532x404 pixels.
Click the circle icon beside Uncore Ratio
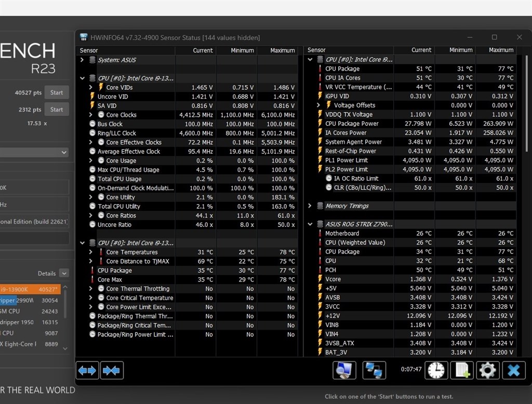coord(92,224)
